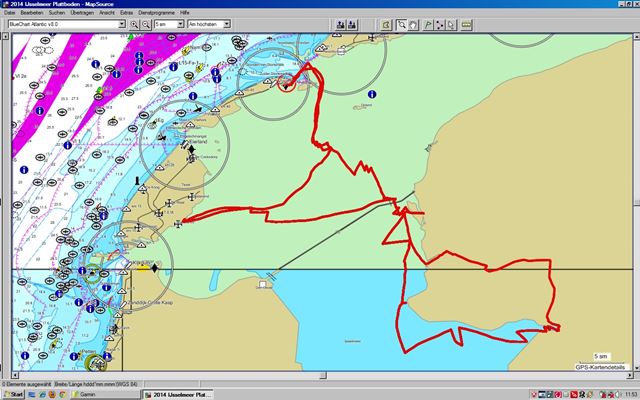Zoom out with the magnifier minus button
The width and height of the screenshot is (640, 400).
click(146, 25)
